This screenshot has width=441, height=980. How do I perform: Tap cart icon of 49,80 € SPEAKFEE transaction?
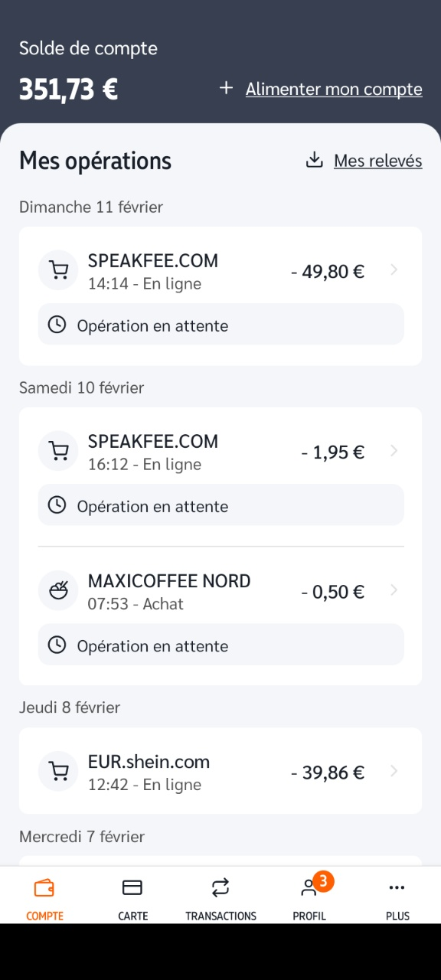[58, 270]
